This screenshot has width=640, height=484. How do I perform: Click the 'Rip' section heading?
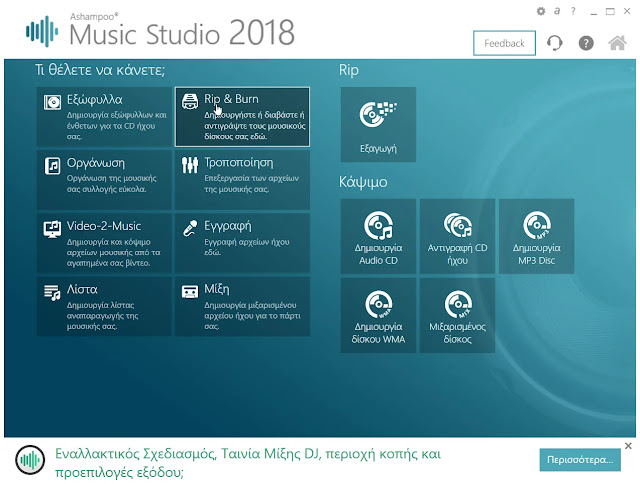pyautogui.click(x=349, y=70)
